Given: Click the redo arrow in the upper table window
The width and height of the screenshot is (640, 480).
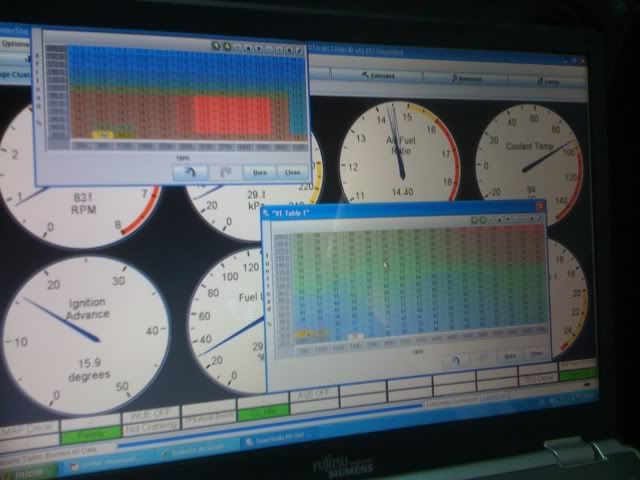Looking at the screenshot, I should point(225,173).
